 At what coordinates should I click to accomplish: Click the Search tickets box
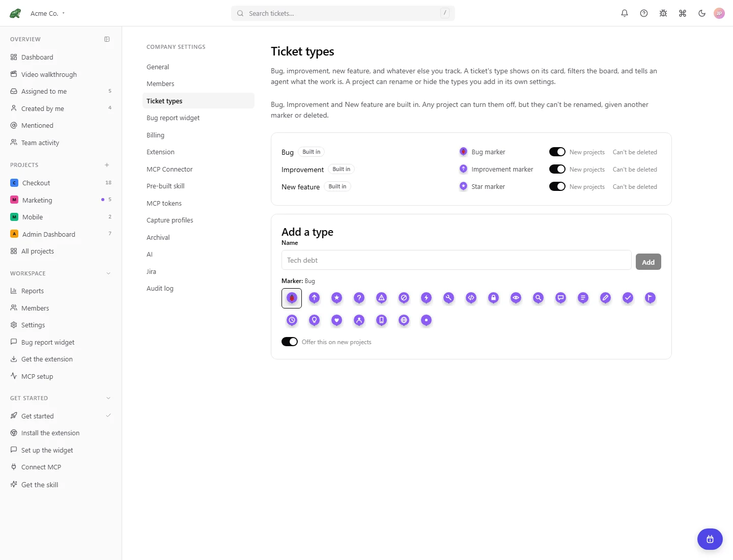click(x=343, y=13)
